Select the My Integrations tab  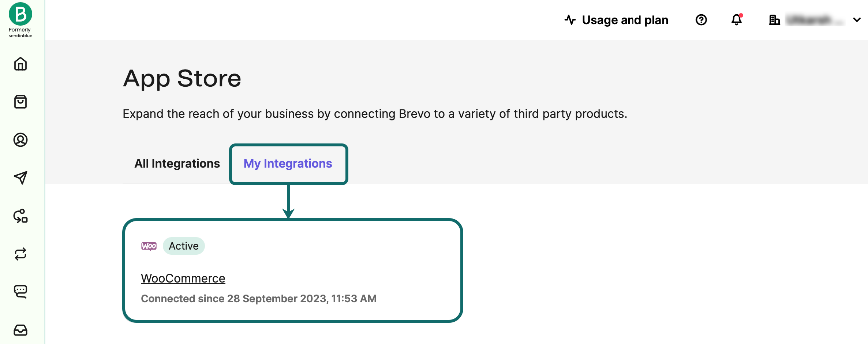(x=288, y=164)
